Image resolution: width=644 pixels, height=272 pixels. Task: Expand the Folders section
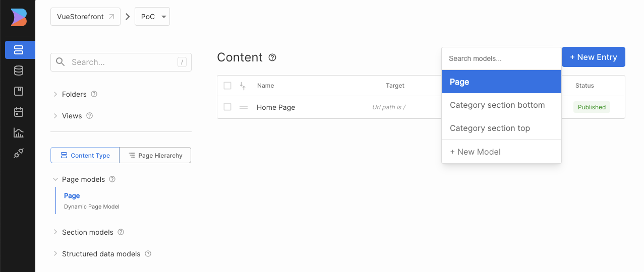click(x=55, y=94)
